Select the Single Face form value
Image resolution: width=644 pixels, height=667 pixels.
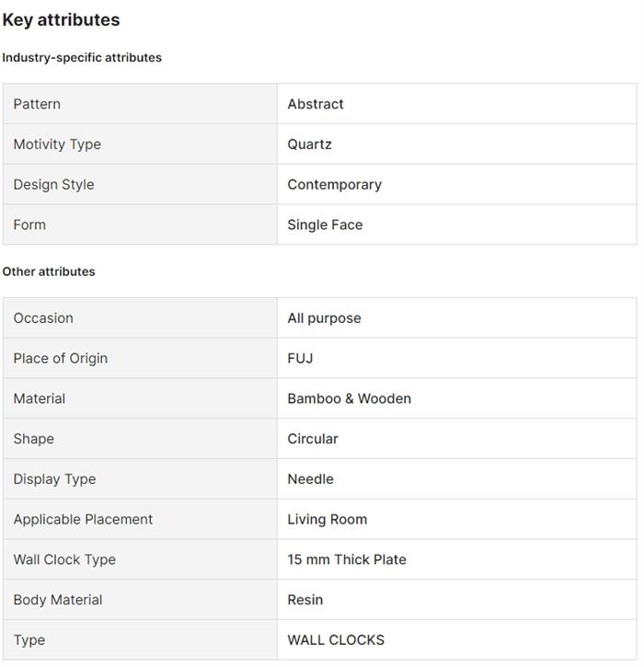coord(325,224)
